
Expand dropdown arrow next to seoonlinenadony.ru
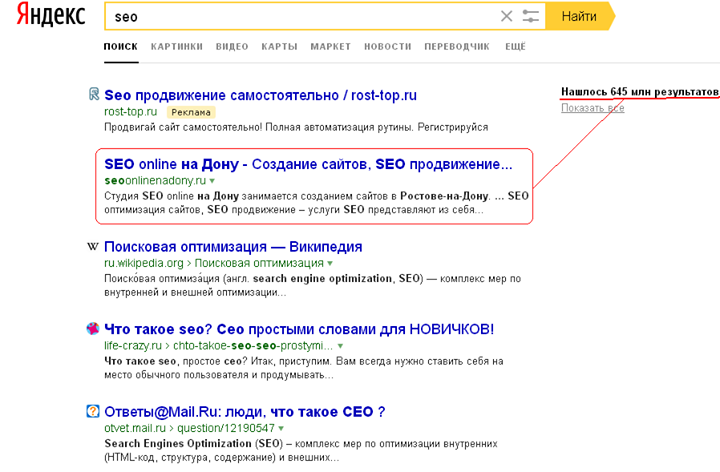(212, 181)
